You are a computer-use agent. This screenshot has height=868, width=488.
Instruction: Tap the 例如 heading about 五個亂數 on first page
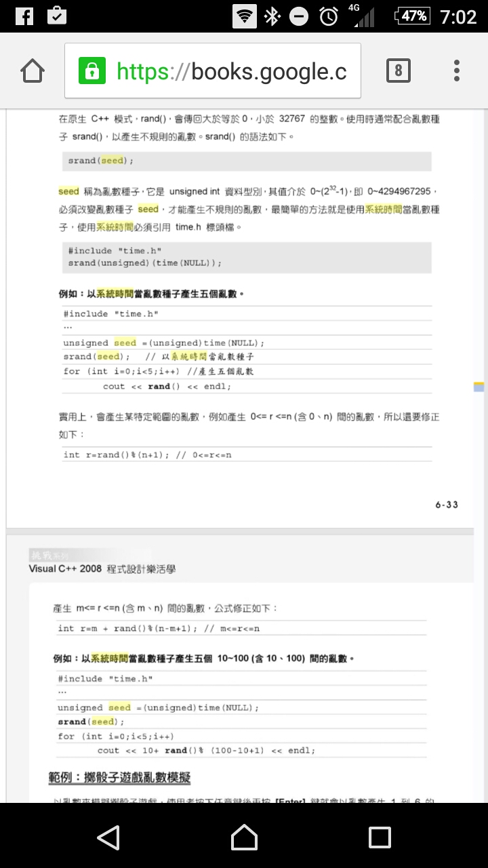click(x=151, y=294)
